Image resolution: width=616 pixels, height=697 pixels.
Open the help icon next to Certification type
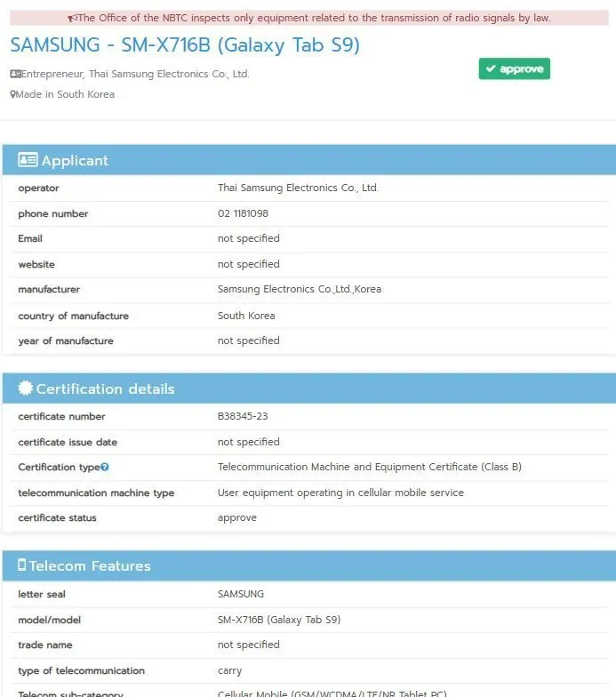pos(105,467)
